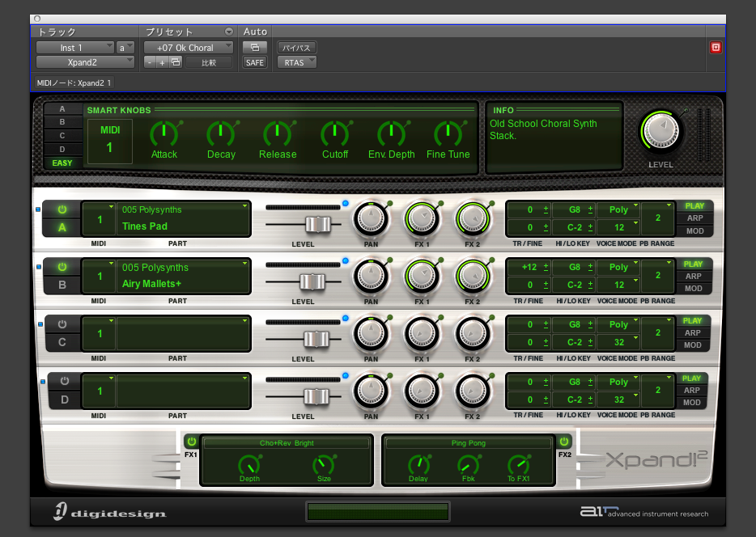Click the preset copy settings icon
The width and height of the screenshot is (756, 537).
pos(176,62)
